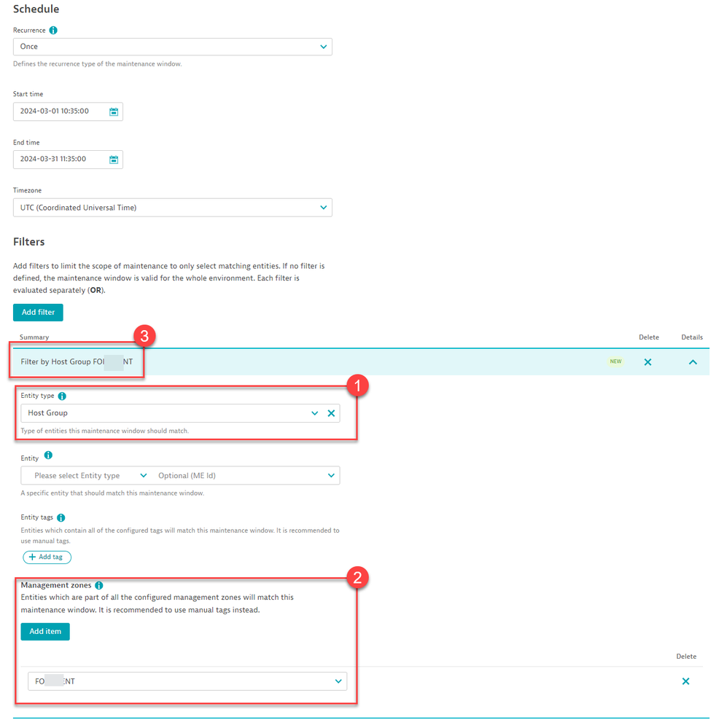This screenshot has width=716, height=728.
Task: Click the Management zones info icon
Action: tap(99, 585)
